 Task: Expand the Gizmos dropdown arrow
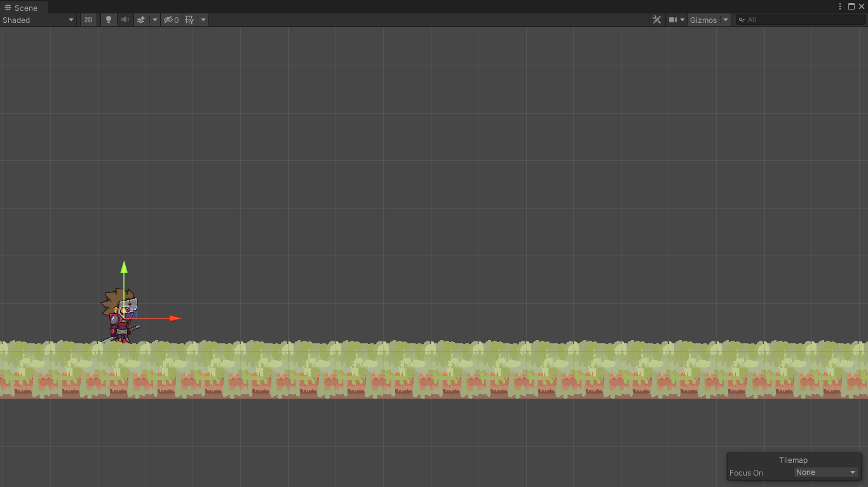726,20
